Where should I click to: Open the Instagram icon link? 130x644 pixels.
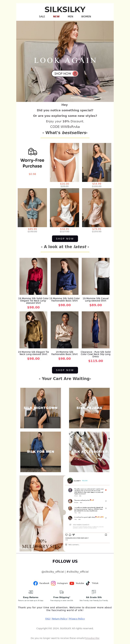53,583
